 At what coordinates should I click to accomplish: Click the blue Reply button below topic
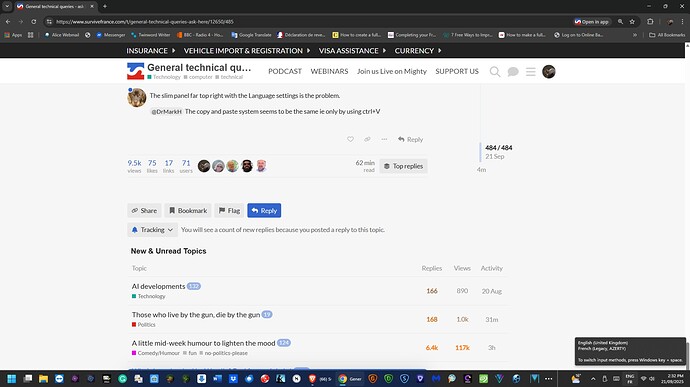click(264, 210)
